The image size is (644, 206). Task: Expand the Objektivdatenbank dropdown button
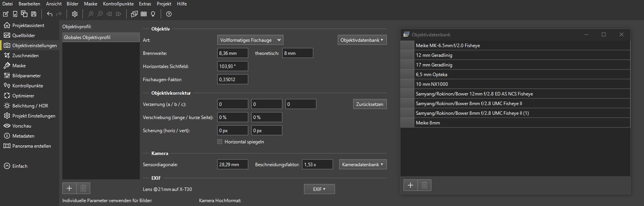click(x=362, y=40)
